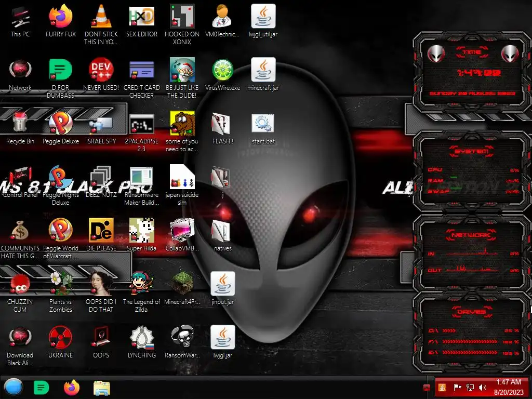Click the red notification icon left of the tray

pyautogui.click(x=427, y=388)
